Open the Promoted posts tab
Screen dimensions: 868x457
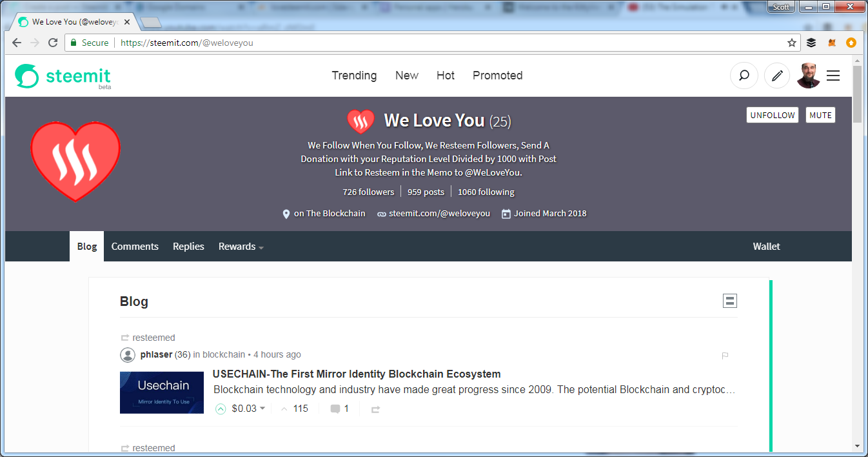(498, 76)
